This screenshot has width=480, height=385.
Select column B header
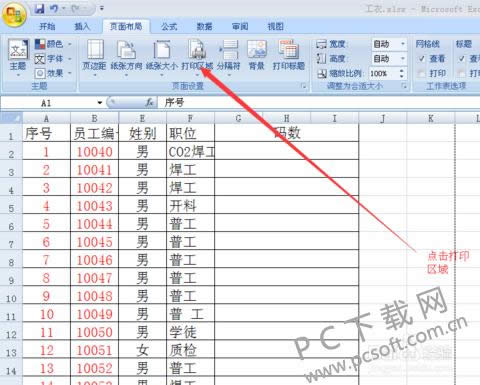(x=94, y=118)
